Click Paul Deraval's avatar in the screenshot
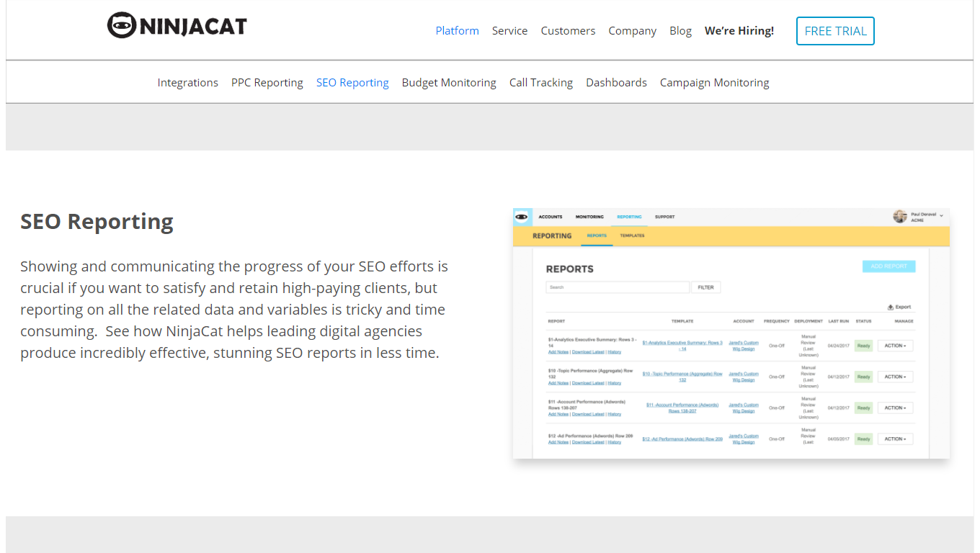980x553 pixels. pos(900,217)
